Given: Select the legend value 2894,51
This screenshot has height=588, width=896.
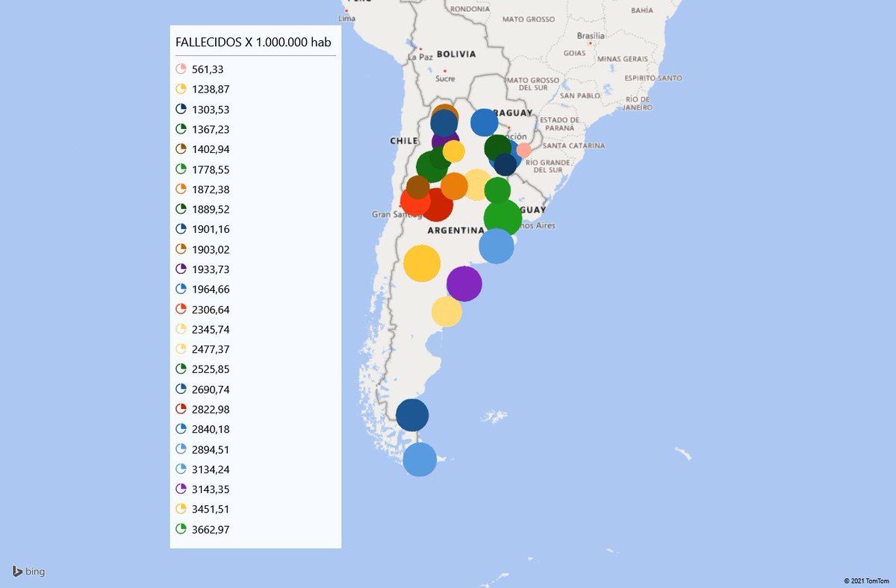Looking at the screenshot, I should point(211,449).
